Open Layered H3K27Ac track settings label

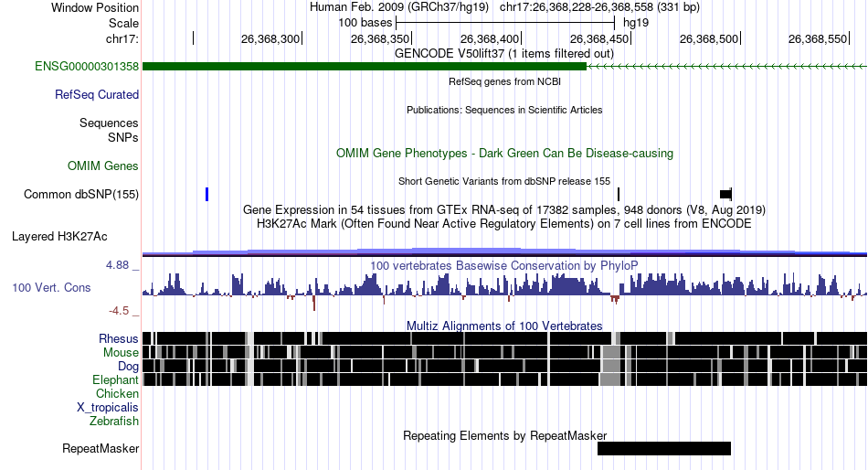point(59,237)
